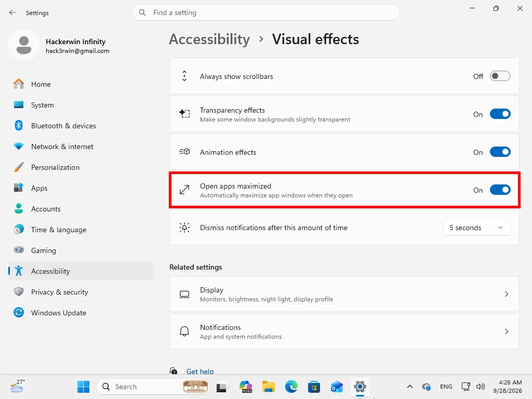The width and height of the screenshot is (532, 399).
Task: Turn on Always show scrollbars toggle
Action: click(500, 76)
